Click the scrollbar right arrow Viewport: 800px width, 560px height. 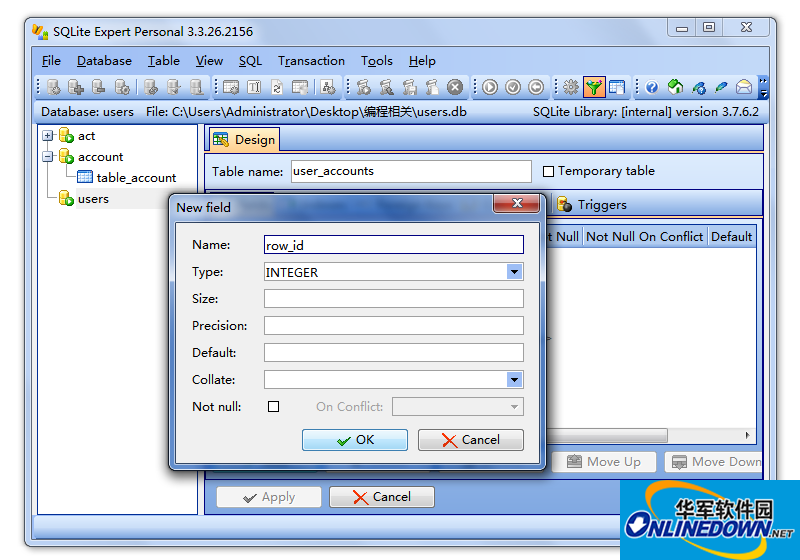pyautogui.click(x=747, y=436)
